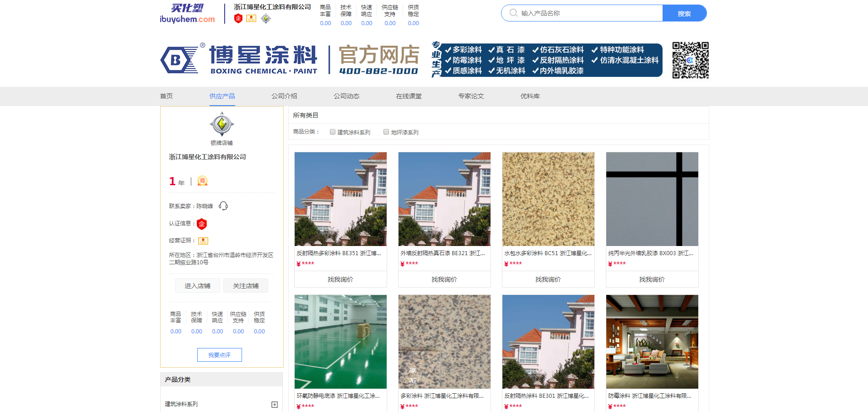Open the 专家论文 tab

coord(471,96)
